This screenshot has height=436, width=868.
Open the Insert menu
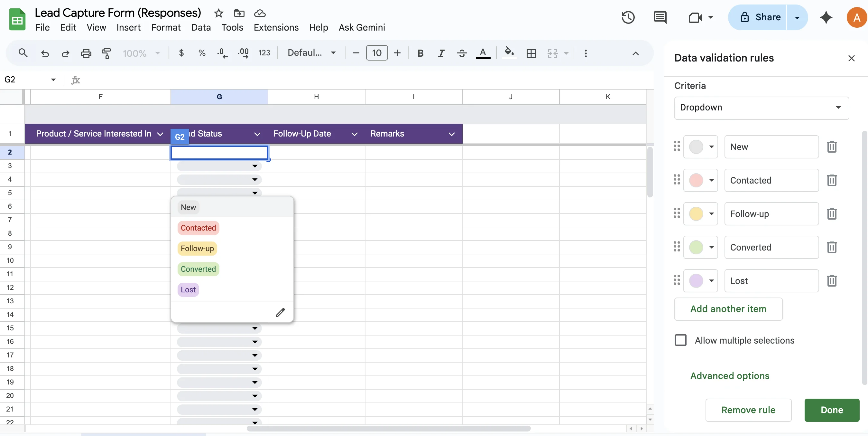pos(128,27)
